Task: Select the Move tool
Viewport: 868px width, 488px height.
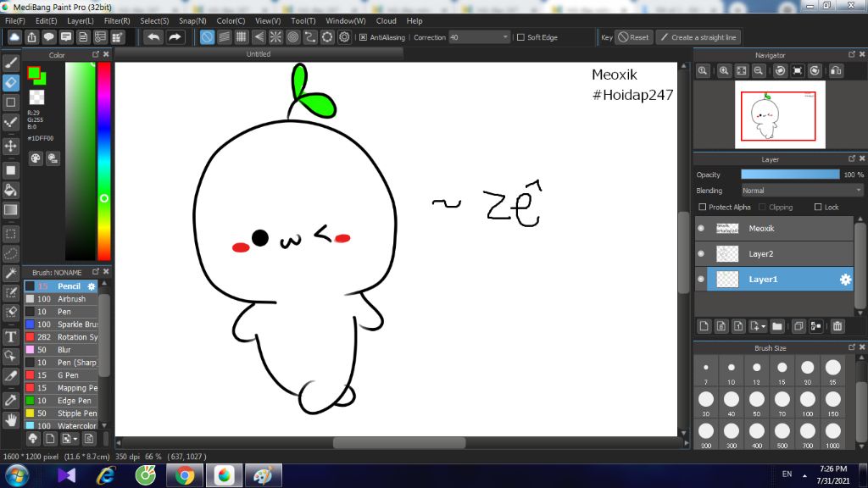Action: coord(10,146)
